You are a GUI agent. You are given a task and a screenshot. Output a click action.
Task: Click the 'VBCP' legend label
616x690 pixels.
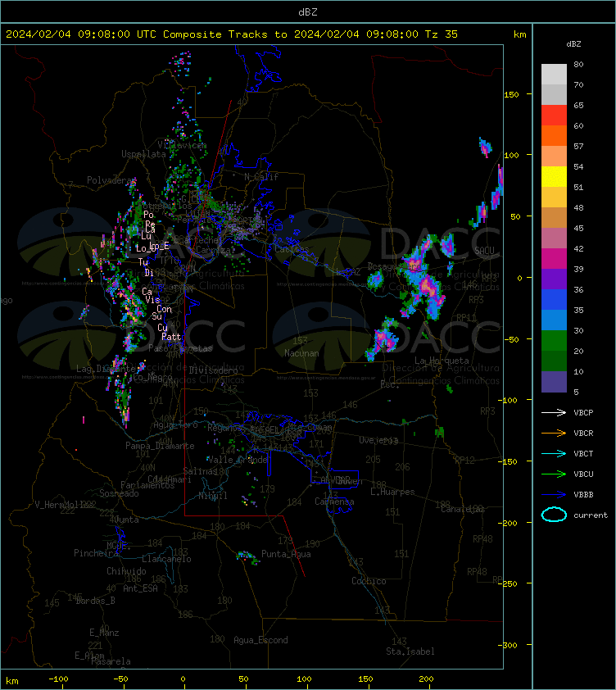pyautogui.click(x=583, y=412)
